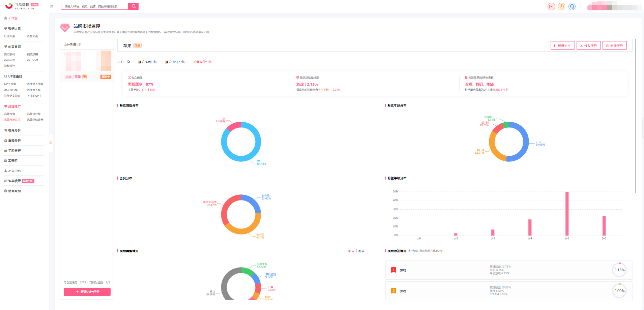Click the Lv6 bar in 粉丝等级分布

(604, 226)
